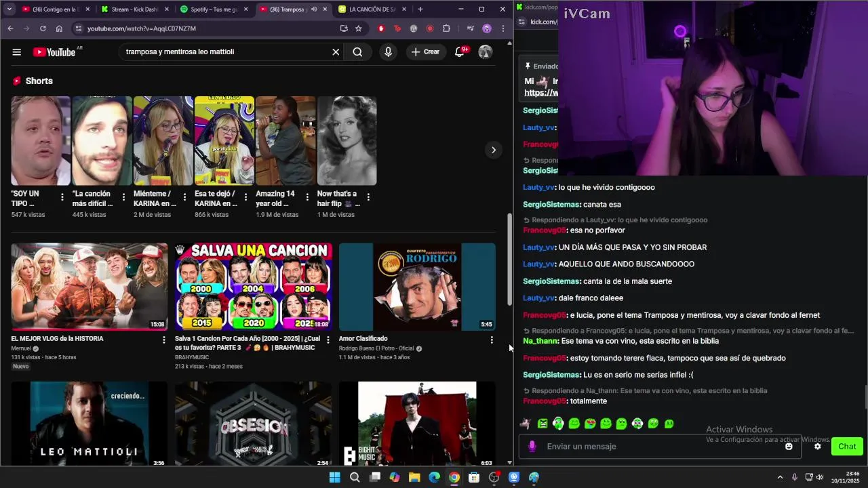Switch to the Spotify tab
The image size is (868, 488).
[213, 9]
